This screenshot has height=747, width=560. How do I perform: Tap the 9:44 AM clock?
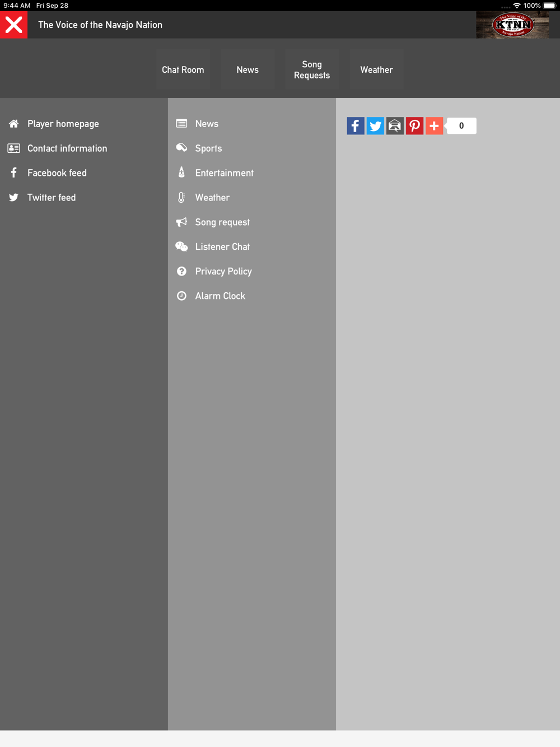click(17, 6)
